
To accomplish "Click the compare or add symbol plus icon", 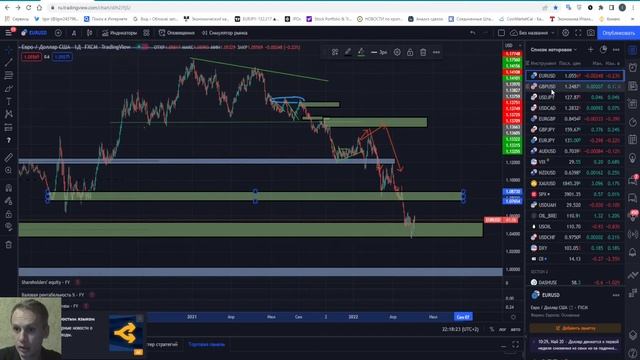I will (58, 33).
